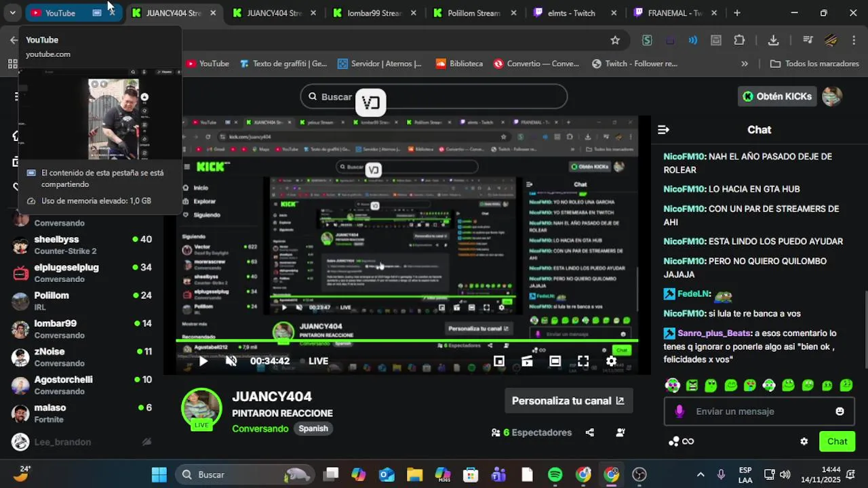Enter fullscreen on the stream player
868x488 pixels.
[x=583, y=361]
